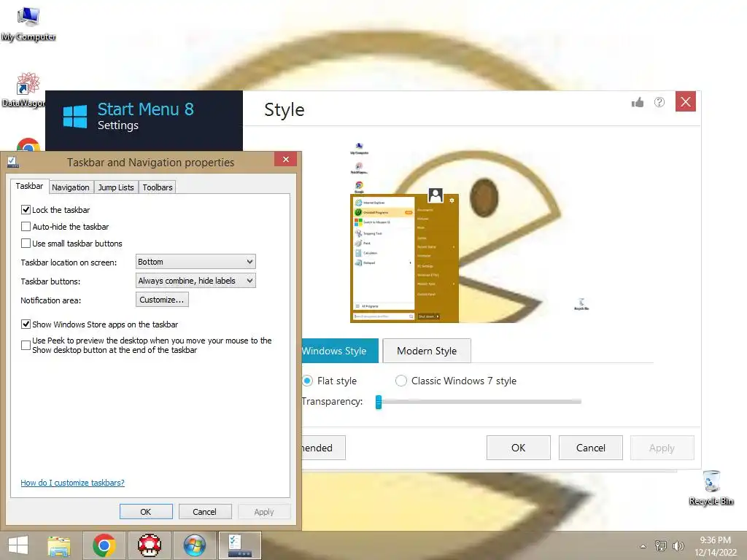Click the Taskbar properties title bar icon
Viewport: 747px width, 560px height.
point(13,163)
